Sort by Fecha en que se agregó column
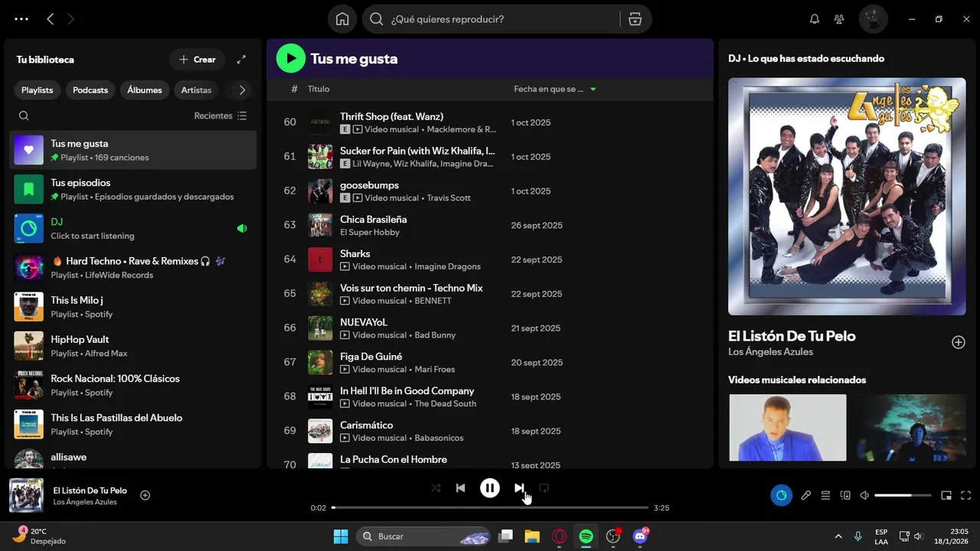This screenshot has height=551, width=980. click(554, 89)
